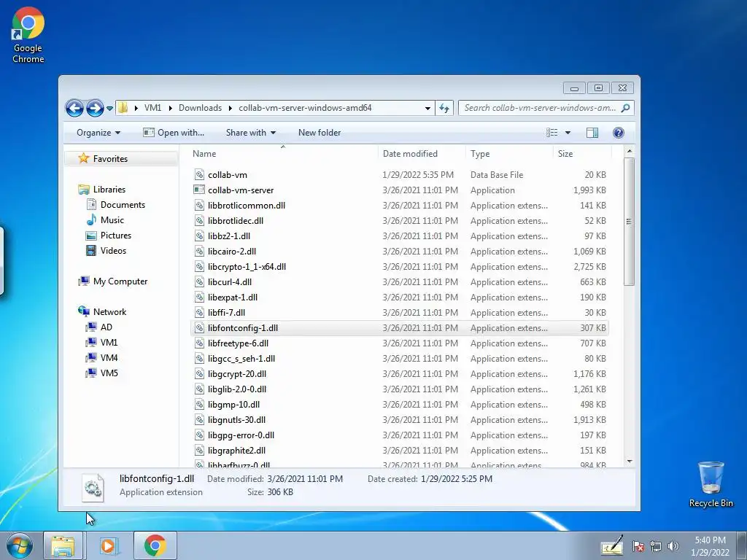Open Explorer Help question mark icon
The width and height of the screenshot is (747, 560).
[x=619, y=133]
